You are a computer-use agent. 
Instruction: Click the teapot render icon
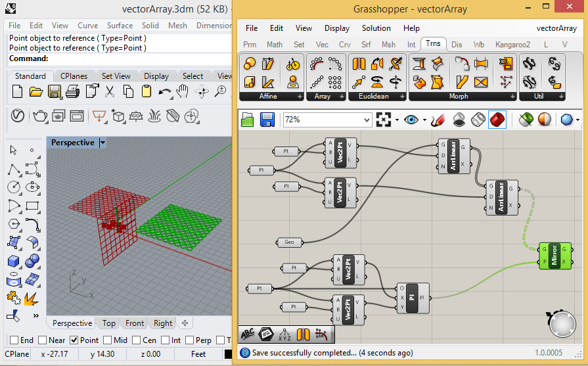(39, 116)
